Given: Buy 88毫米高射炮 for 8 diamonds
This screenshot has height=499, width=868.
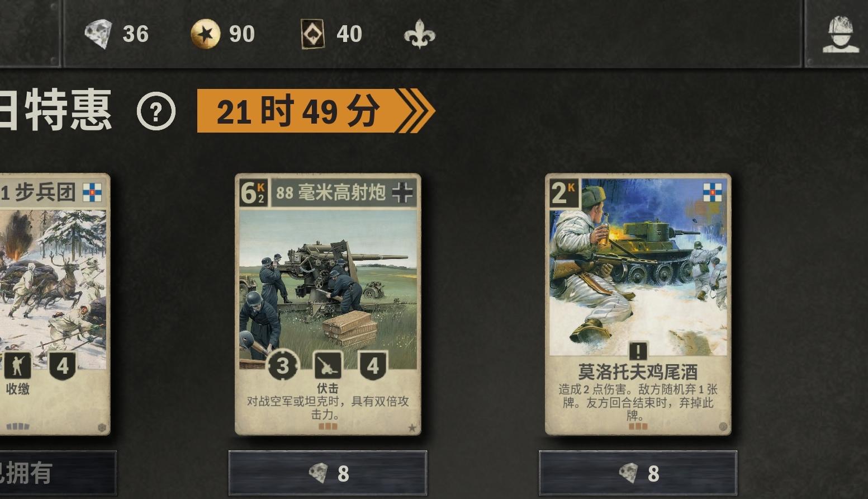Looking at the screenshot, I should [x=328, y=473].
